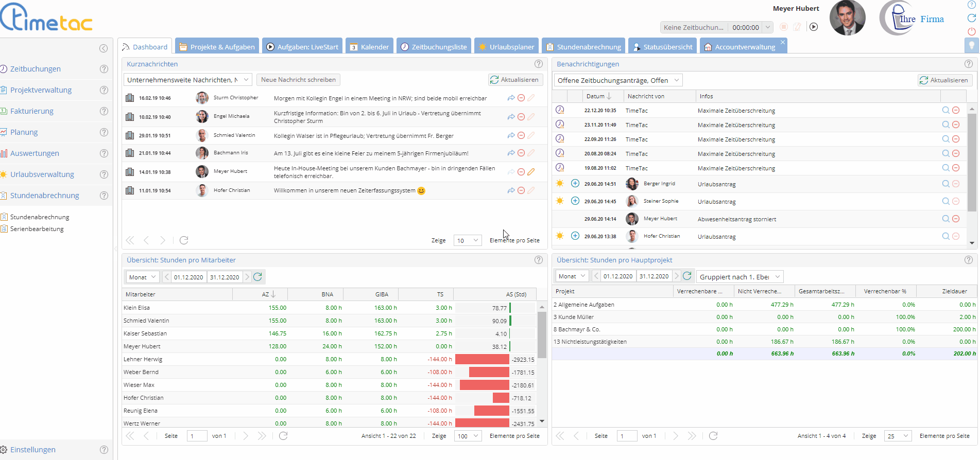Switch to the Urlaubsplaner tab

click(506, 47)
